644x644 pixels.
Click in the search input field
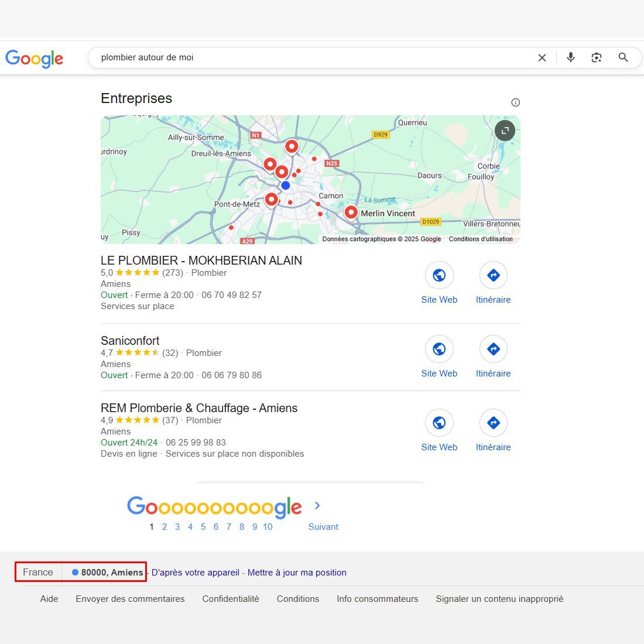tap(310, 57)
